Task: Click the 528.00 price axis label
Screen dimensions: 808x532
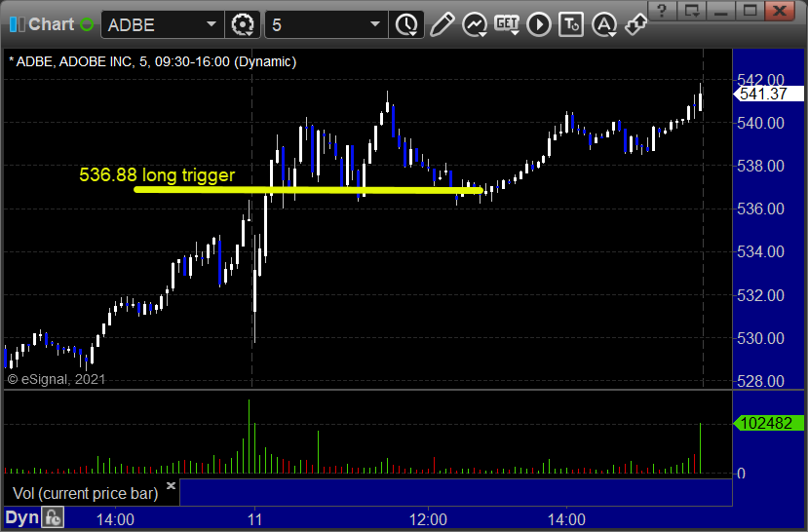Action: coord(761,382)
